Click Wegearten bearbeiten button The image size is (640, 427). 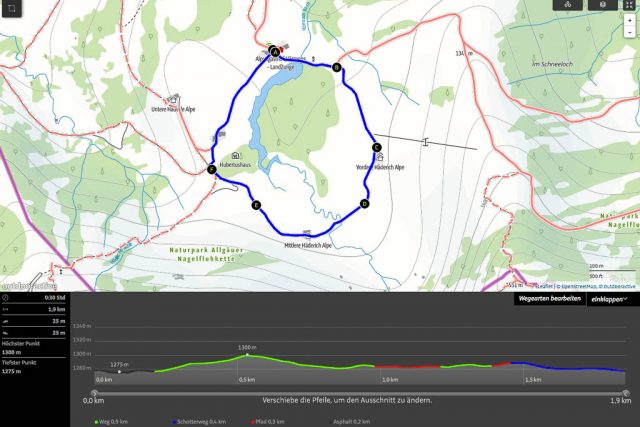[550, 299]
